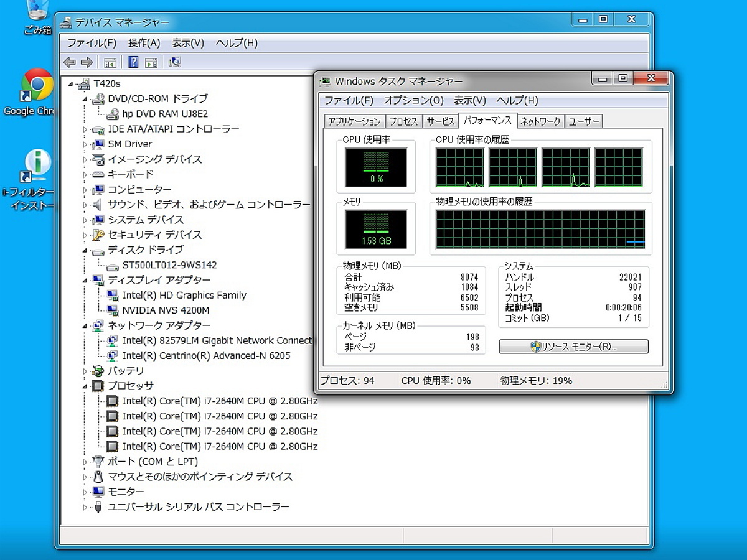The height and width of the screenshot is (560, 747).
Task: Expand the モニター node
Action: pos(86,492)
